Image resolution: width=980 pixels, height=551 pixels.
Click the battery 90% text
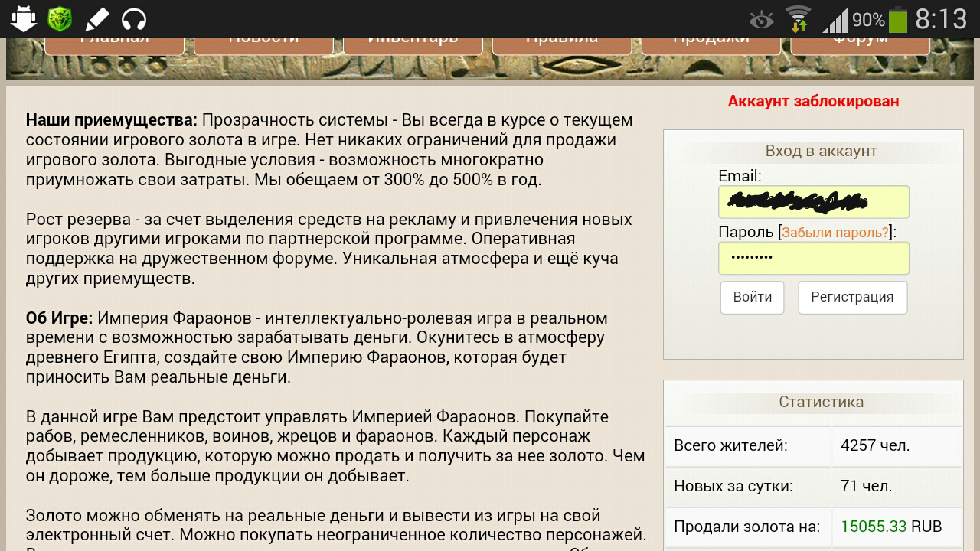point(868,20)
